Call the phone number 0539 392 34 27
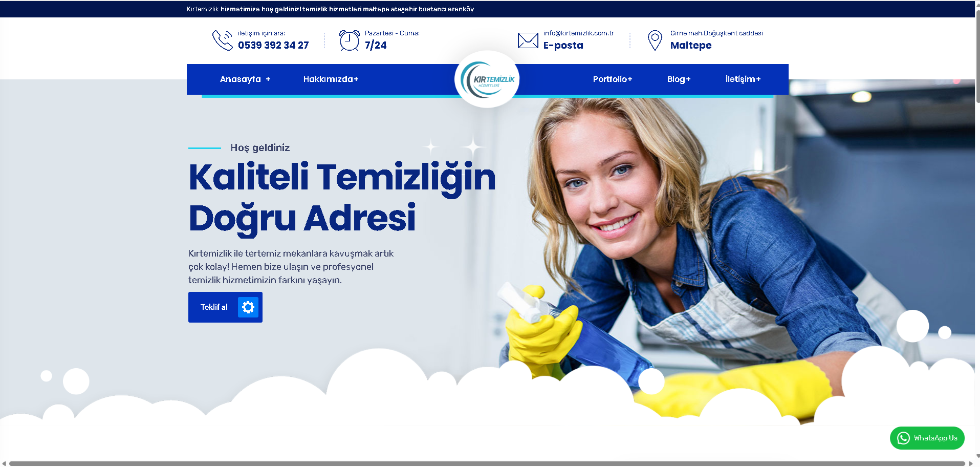The image size is (980, 467). 273,46
